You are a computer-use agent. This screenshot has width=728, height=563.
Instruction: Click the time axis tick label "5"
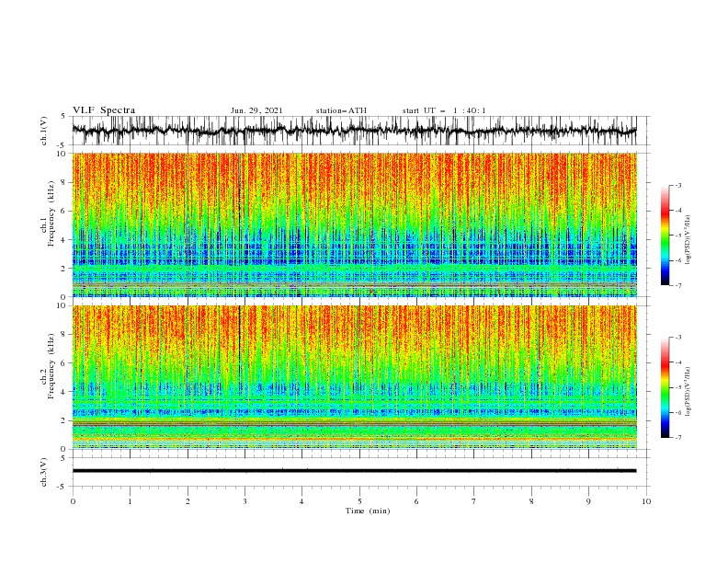[358, 501]
